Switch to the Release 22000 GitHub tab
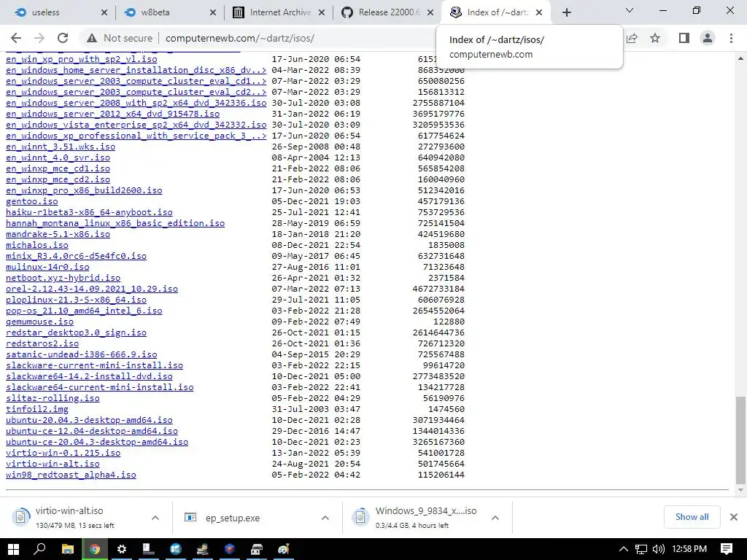The height and width of the screenshot is (560, 747). [x=387, y=12]
